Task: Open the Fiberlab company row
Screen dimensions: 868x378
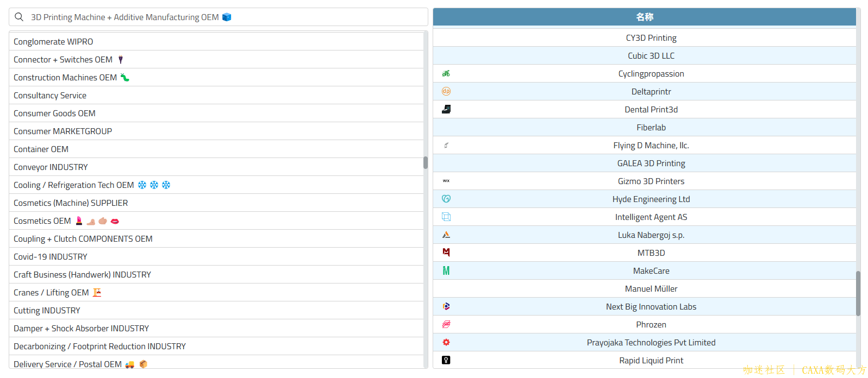Action: [645, 127]
